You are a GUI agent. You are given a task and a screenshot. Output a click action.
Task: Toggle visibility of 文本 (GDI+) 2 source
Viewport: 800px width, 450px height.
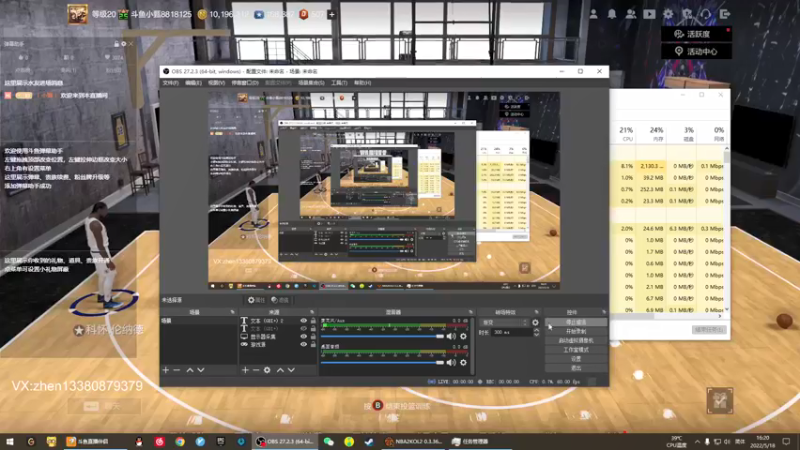[304, 321]
